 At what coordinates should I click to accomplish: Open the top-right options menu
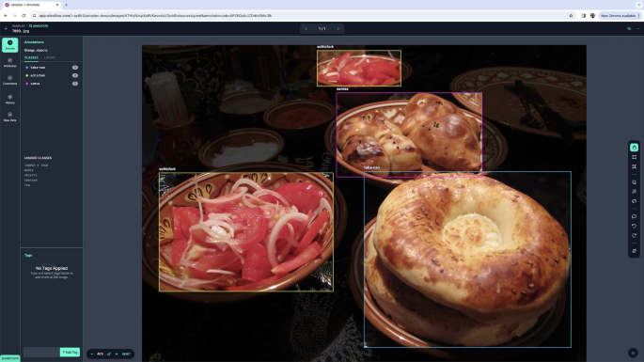[x=637, y=29]
